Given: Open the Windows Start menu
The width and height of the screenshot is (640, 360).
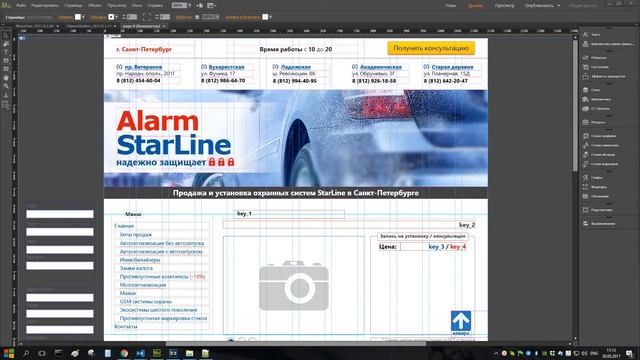Looking at the screenshot, I should [9, 353].
